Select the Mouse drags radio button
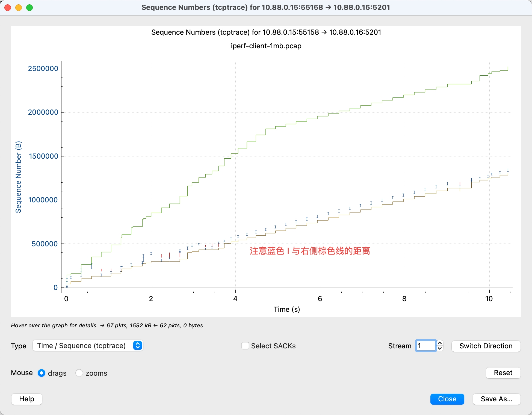 click(42, 373)
